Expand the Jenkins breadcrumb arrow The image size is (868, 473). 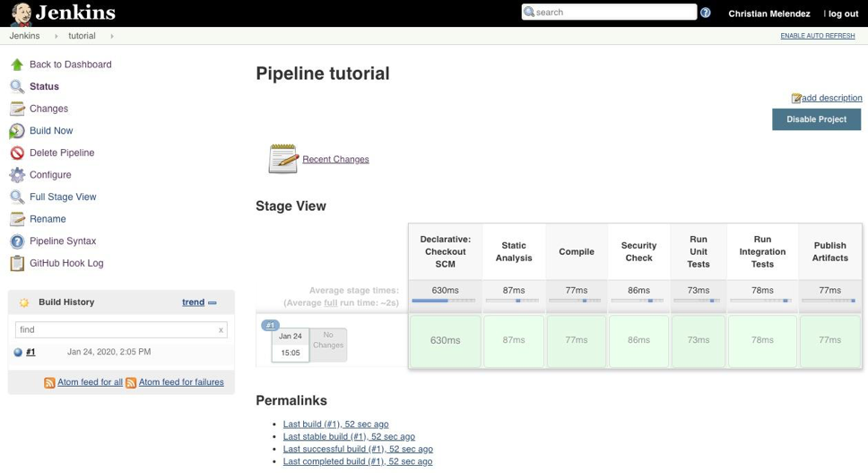click(56, 36)
